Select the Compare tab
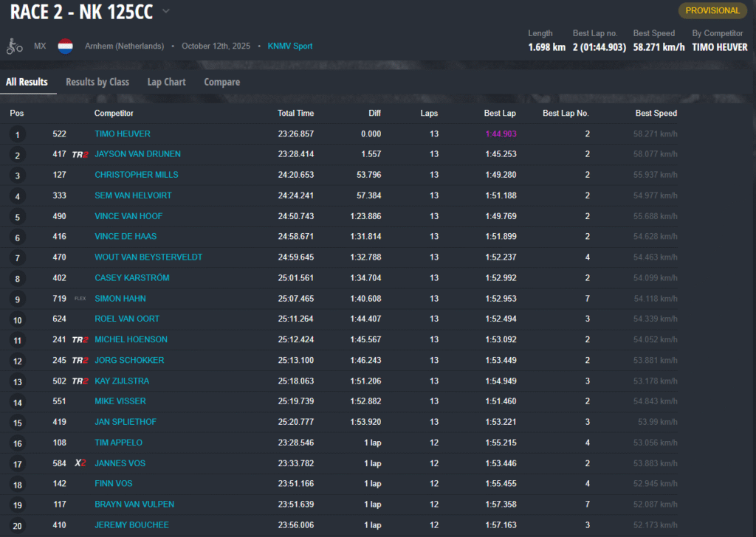The image size is (756, 537). coord(221,82)
